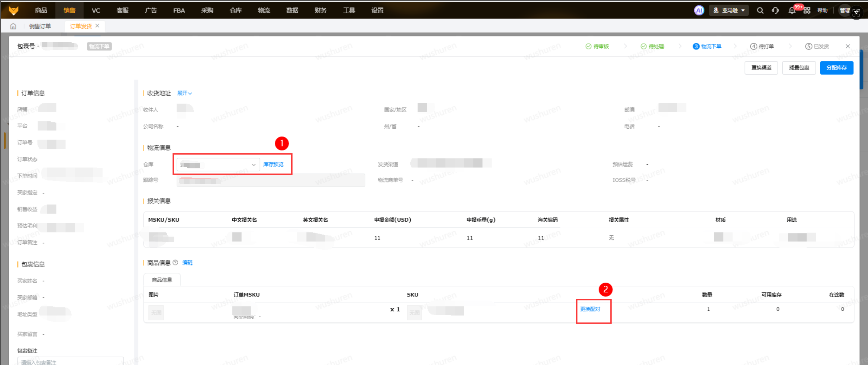Open the 仓库 warehouse select box

[x=218, y=164]
